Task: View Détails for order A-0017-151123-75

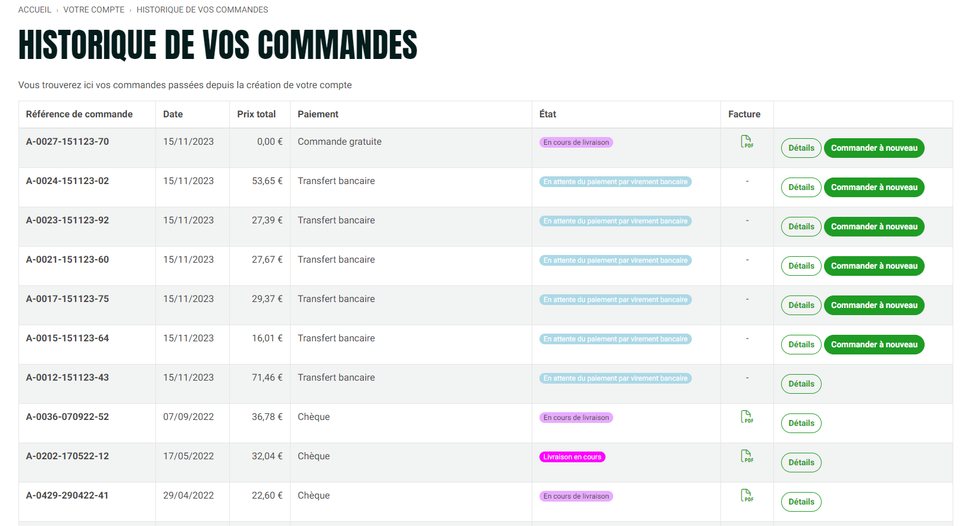Action: [x=801, y=306]
